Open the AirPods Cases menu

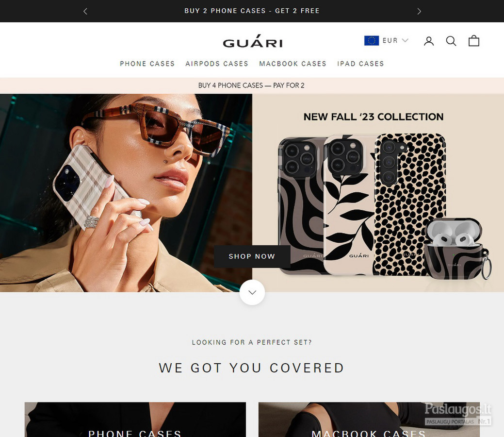coord(217,64)
